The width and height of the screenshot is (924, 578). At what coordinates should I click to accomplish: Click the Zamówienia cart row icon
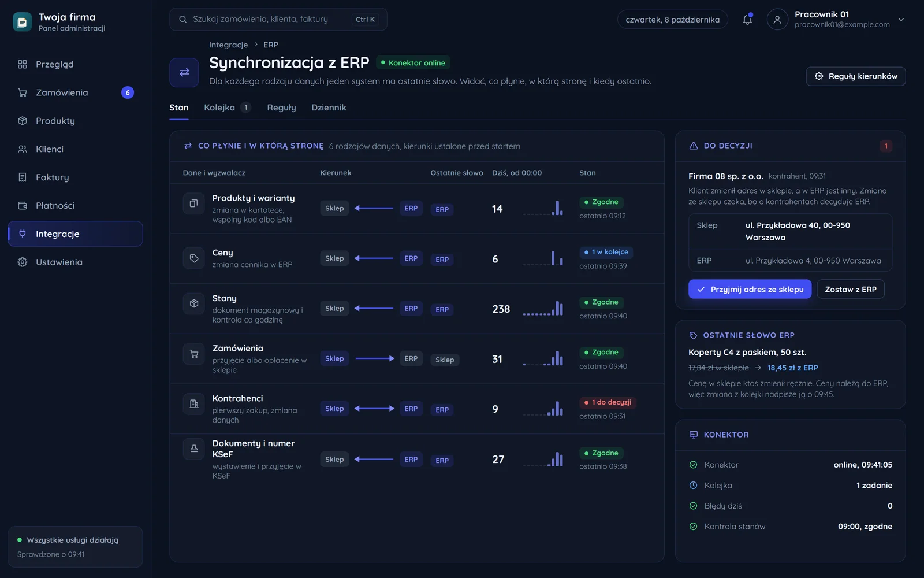pos(194,354)
